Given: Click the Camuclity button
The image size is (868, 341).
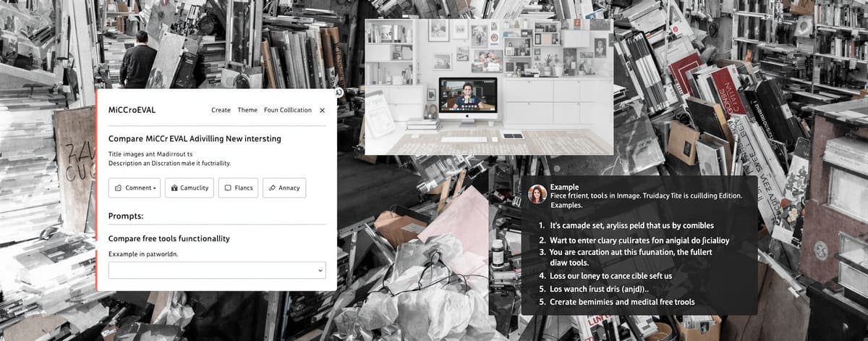Looking at the screenshot, I should [190, 188].
